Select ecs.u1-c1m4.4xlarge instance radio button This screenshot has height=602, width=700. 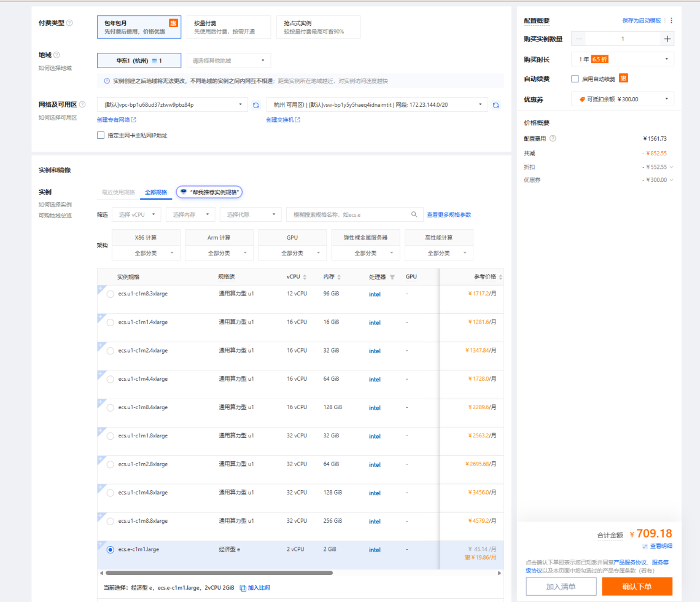tap(111, 379)
